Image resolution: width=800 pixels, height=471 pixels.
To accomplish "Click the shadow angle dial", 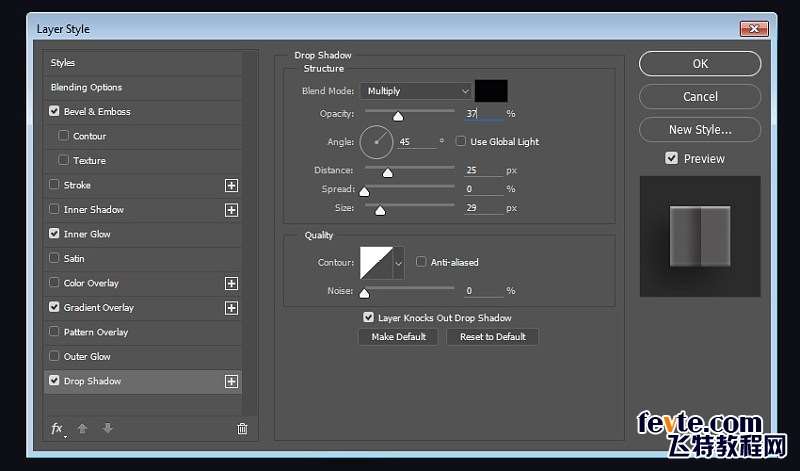I will click(x=377, y=142).
